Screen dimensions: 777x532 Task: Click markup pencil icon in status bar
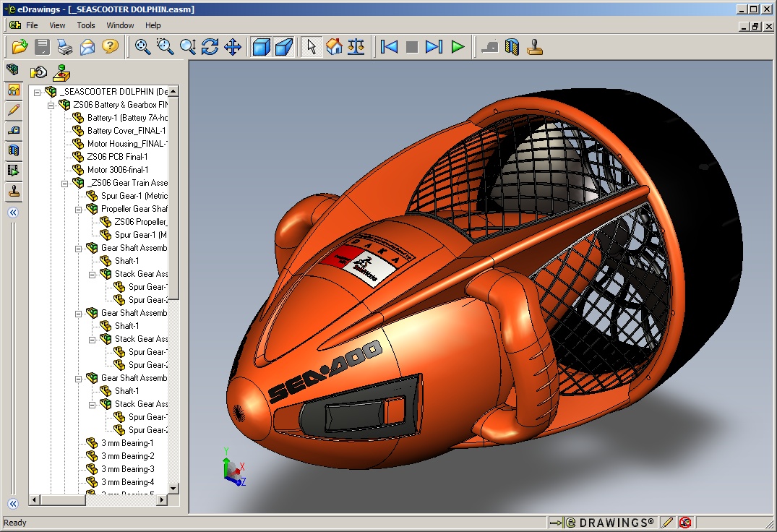667,523
